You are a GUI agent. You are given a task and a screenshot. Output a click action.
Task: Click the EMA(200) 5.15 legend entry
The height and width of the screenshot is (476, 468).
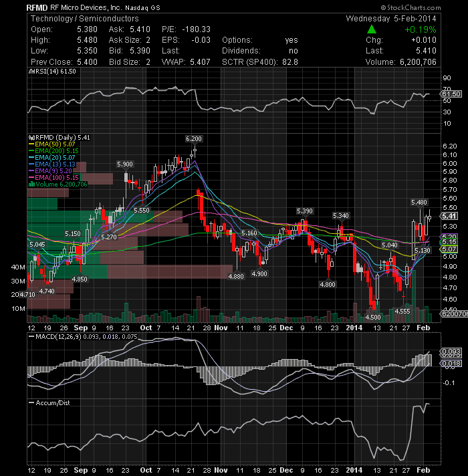[53, 151]
